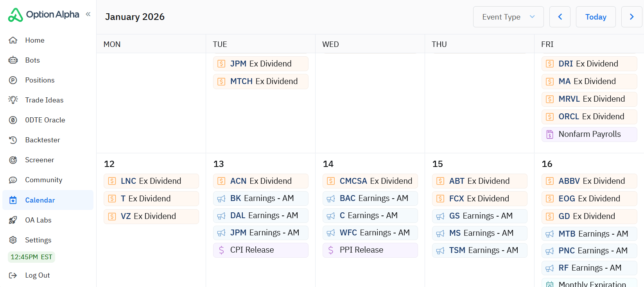Select MS Earnings - AM event
The height and width of the screenshot is (287, 644).
(480, 233)
